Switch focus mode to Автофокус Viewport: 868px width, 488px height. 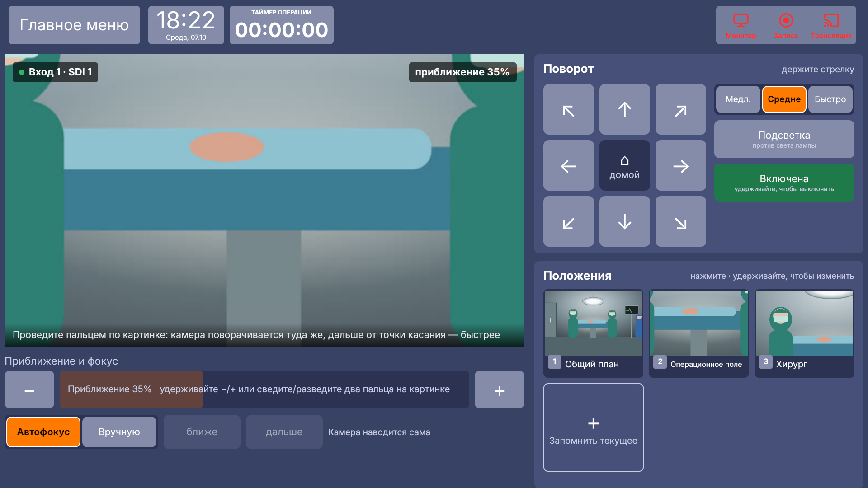click(x=43, y=432)
